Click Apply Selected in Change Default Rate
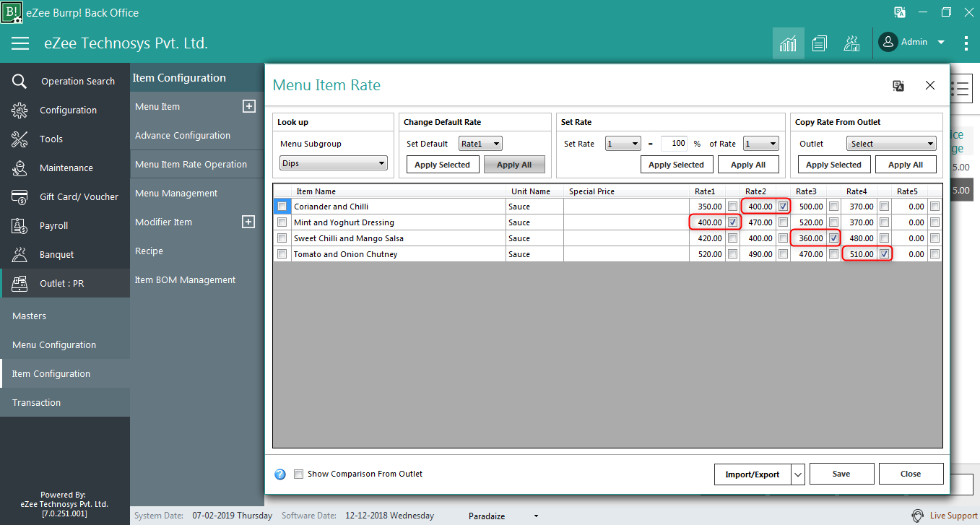980x525 pixels. (443, 165)
